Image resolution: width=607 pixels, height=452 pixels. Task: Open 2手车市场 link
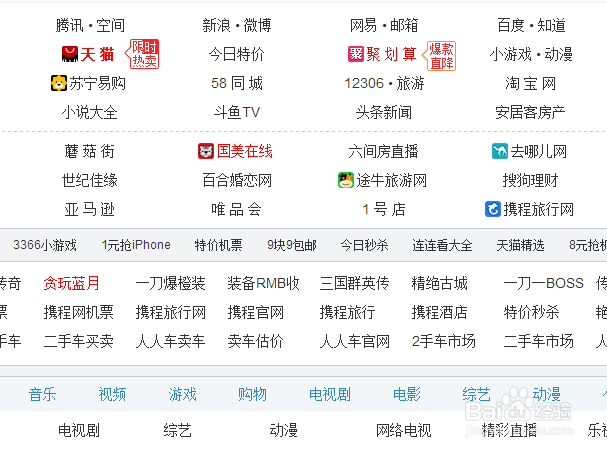(443, 341)
